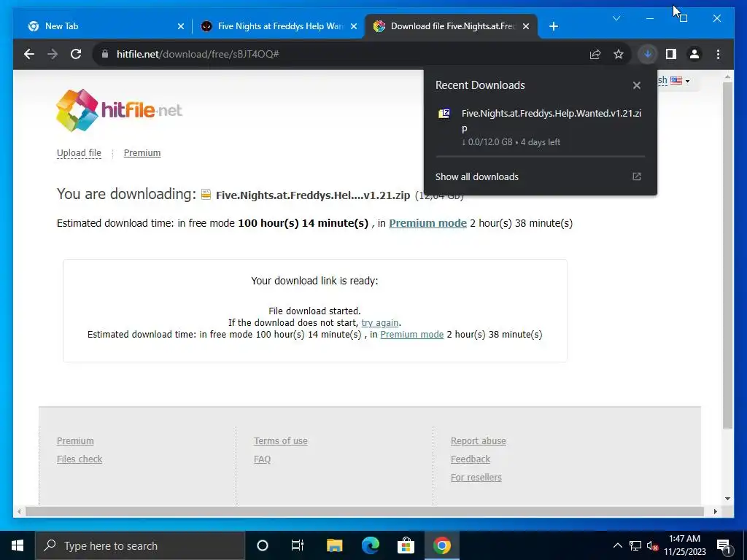747x560 pixels.
Task: Click the Upload file link
Action: click(79, 153)
